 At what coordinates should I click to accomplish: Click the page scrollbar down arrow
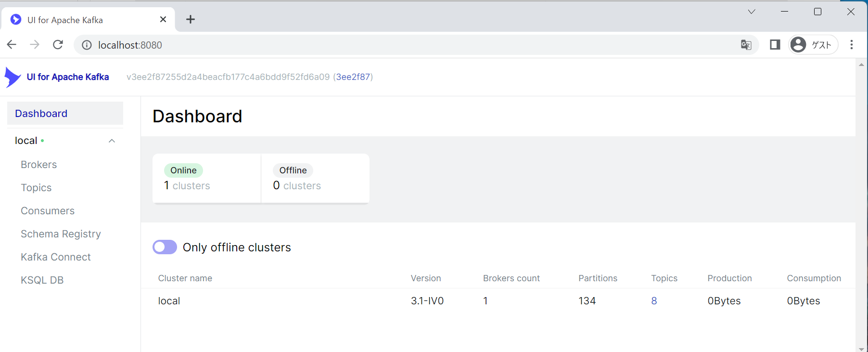pos(861,349)
